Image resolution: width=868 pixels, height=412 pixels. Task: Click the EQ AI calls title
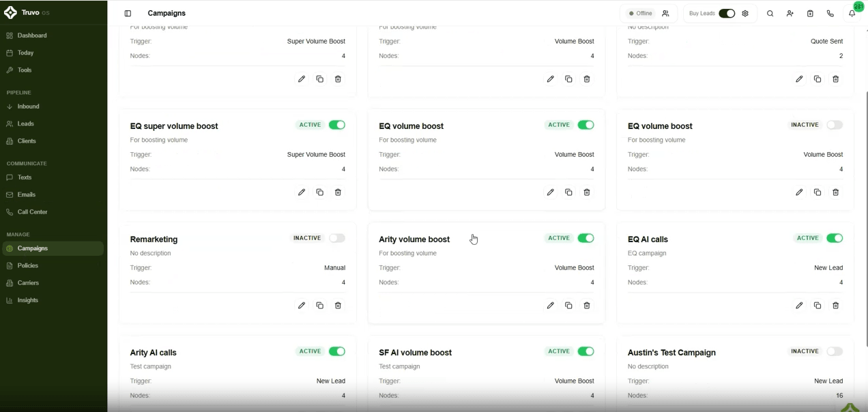(x=648, y=239)
